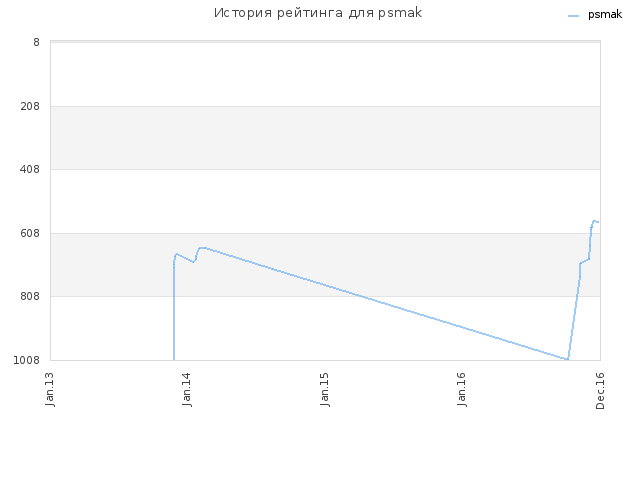Click the Dec.16 x-axis label

(x=600, y=390)
